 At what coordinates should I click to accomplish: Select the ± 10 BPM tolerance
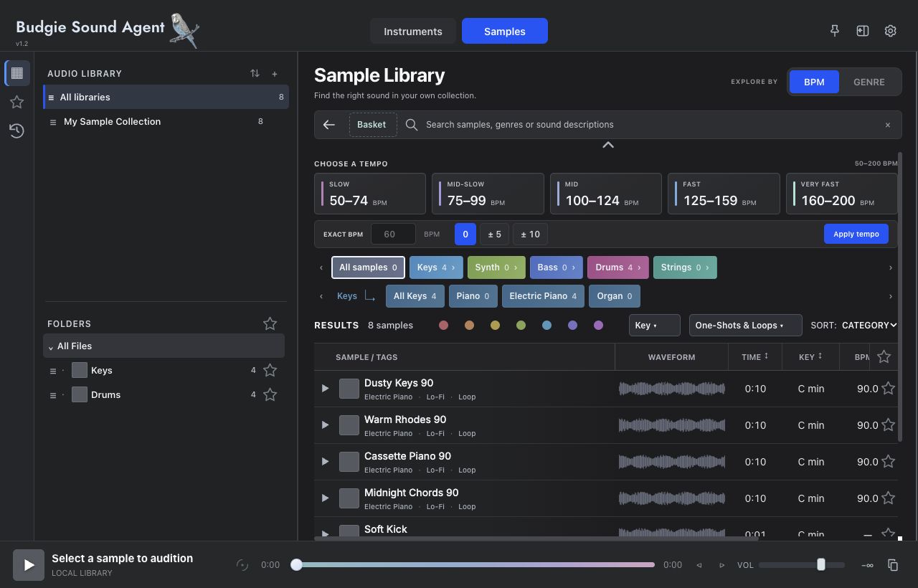tap(531, 234)
